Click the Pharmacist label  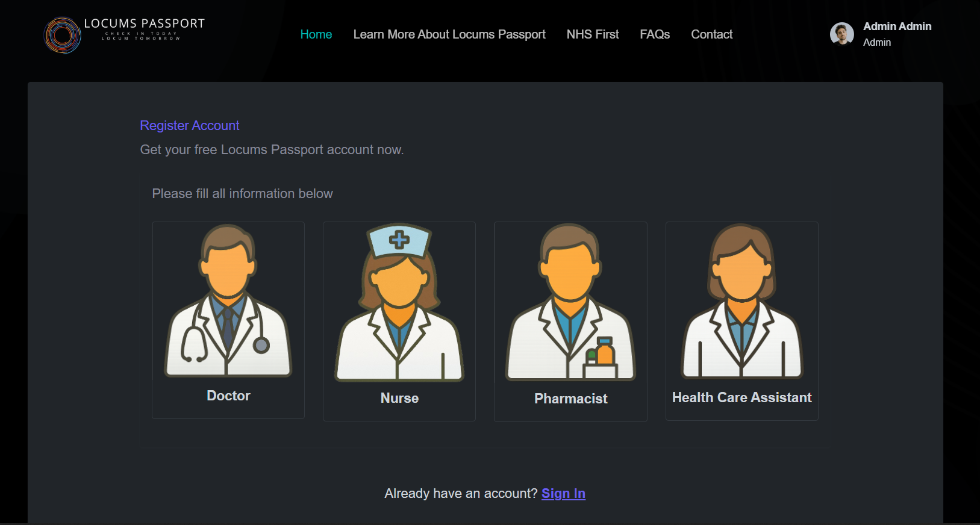(571, 399)
